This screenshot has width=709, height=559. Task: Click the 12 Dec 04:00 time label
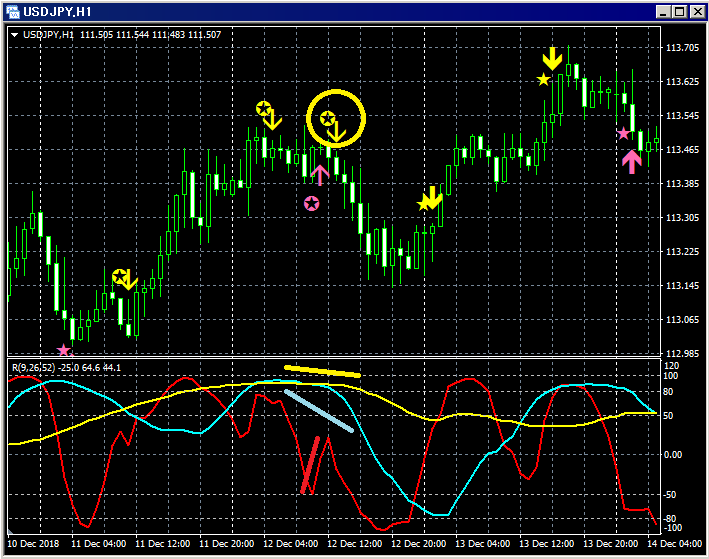(291, 544)
